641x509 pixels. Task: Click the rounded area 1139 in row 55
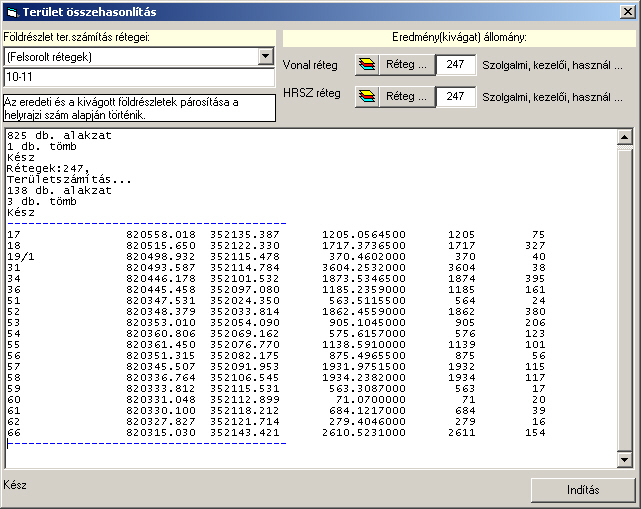[x=462, y=345]
